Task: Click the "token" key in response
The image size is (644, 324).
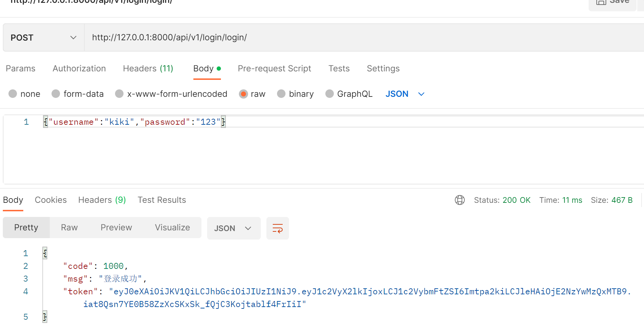Action: click(x=80, y=291)
